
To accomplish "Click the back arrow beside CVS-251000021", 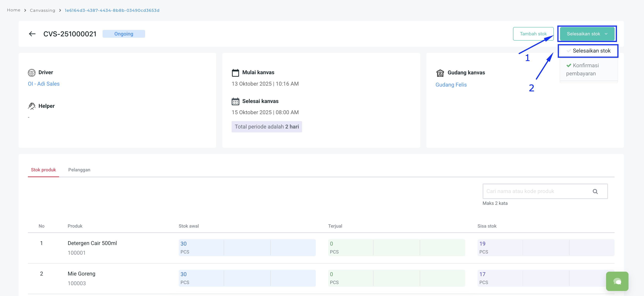I will [32, 34].
